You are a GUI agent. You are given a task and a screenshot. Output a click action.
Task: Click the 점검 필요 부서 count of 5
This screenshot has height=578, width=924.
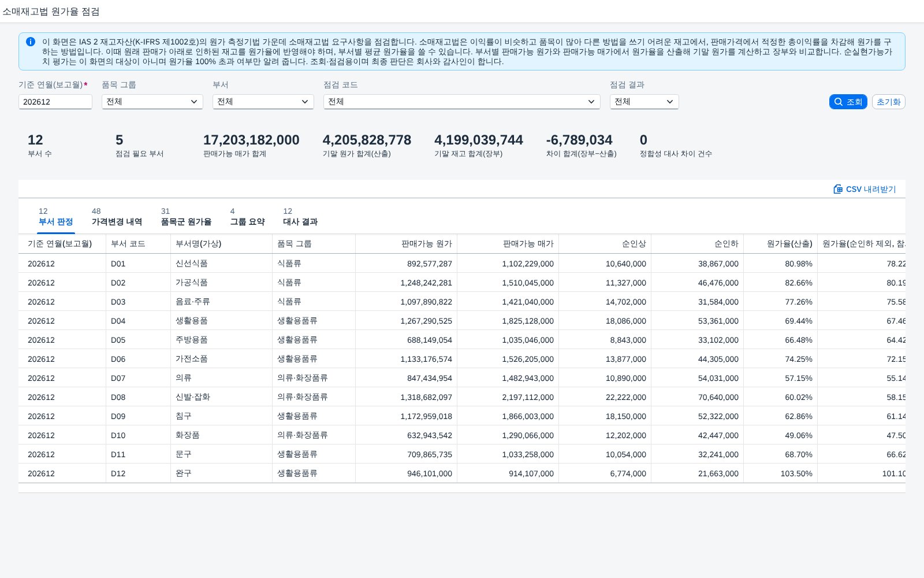click(x=120, y=140)
